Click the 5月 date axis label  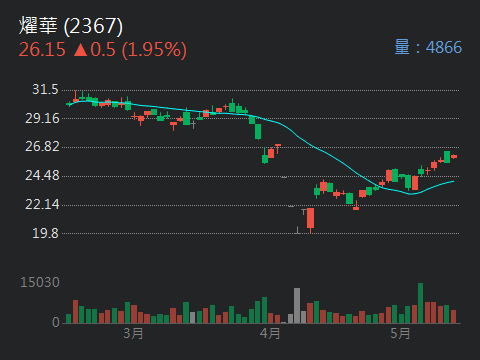400,333
